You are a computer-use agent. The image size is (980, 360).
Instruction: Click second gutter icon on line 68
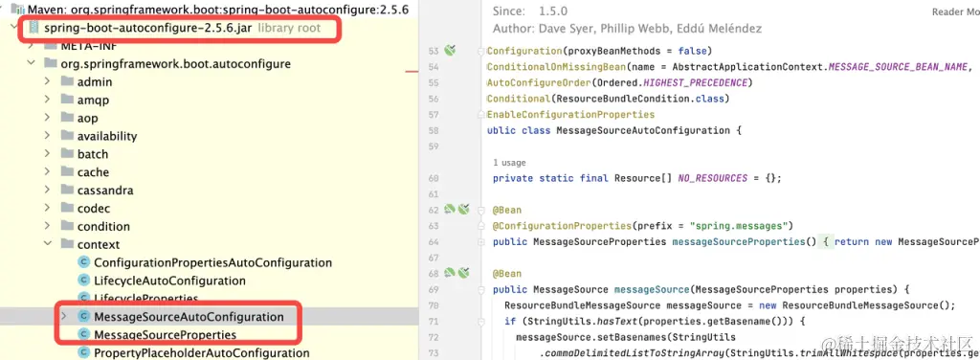click(463, 273)
